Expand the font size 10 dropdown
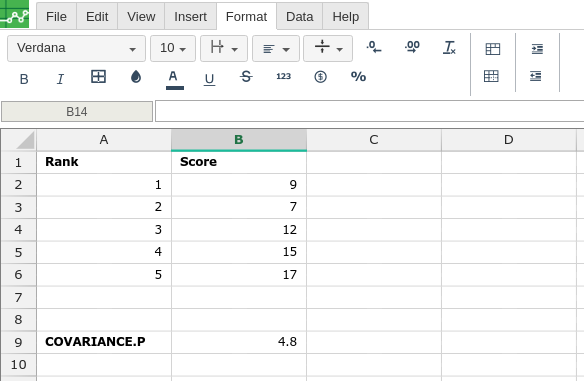 173,48
